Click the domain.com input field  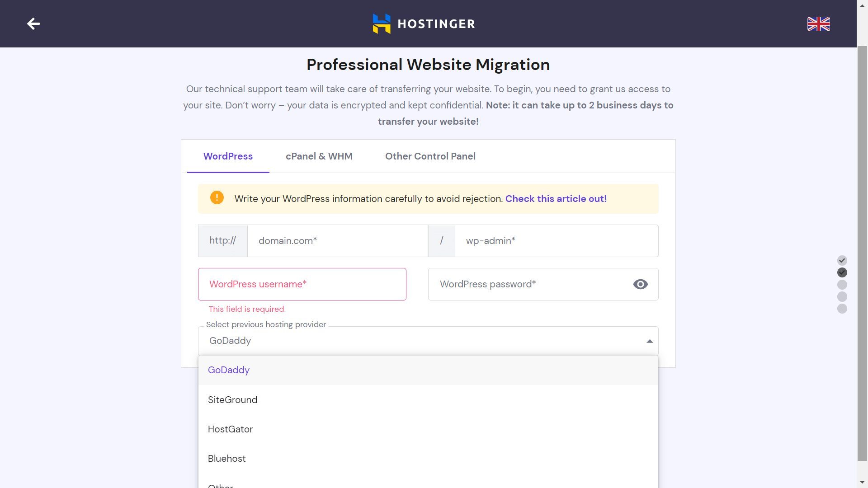pyautogui.click(x=337, y=241)
